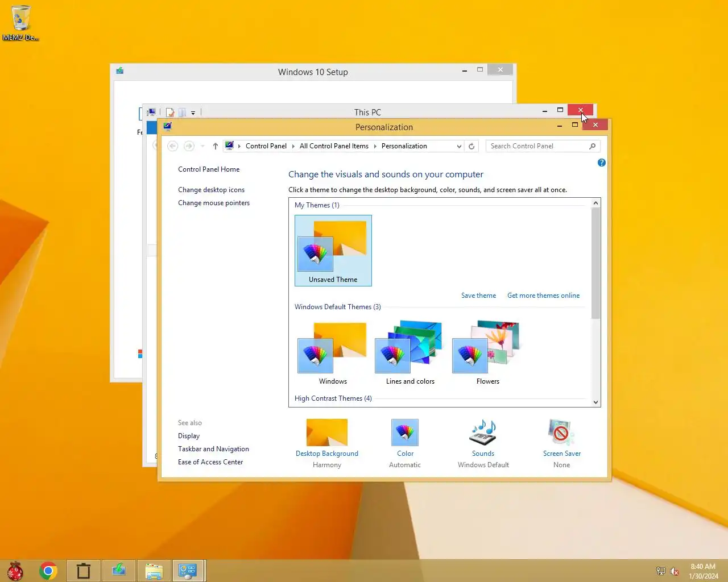Viewport: 728px width, 582px height.
Task: Click Properties icon in This PC toolbar
Action: click(169, 113)
